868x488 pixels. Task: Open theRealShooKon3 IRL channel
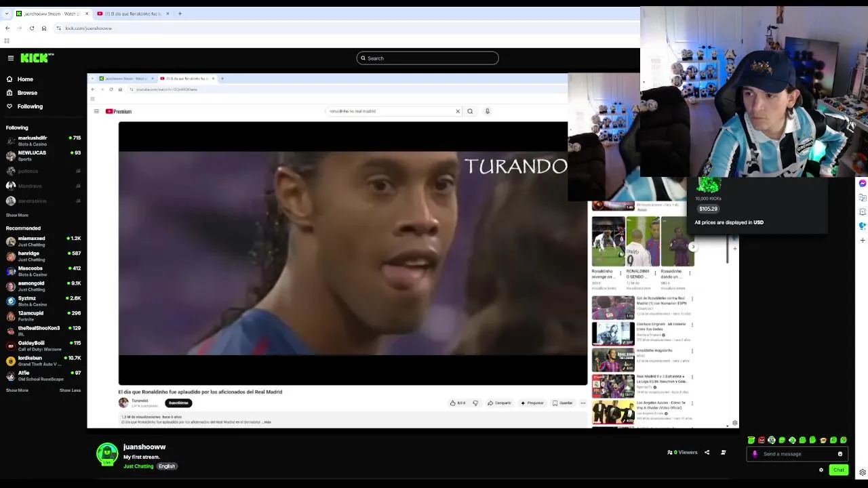click(x=43, y=331)
